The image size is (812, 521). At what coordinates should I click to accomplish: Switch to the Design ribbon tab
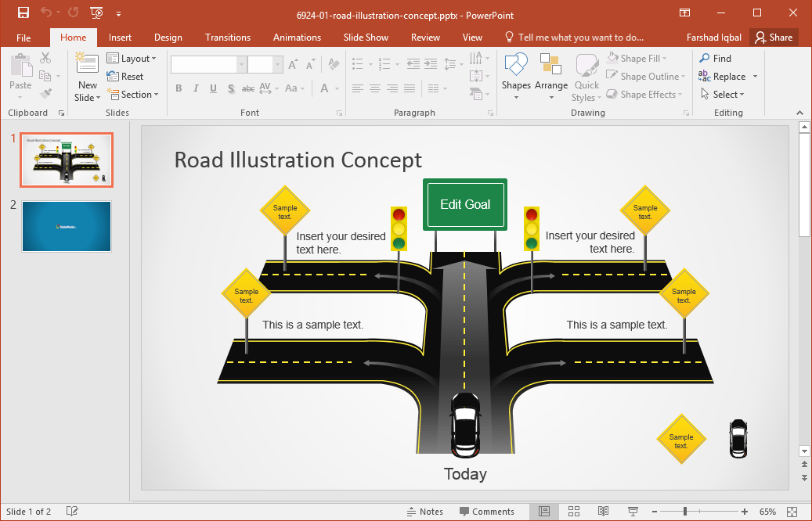168,37
